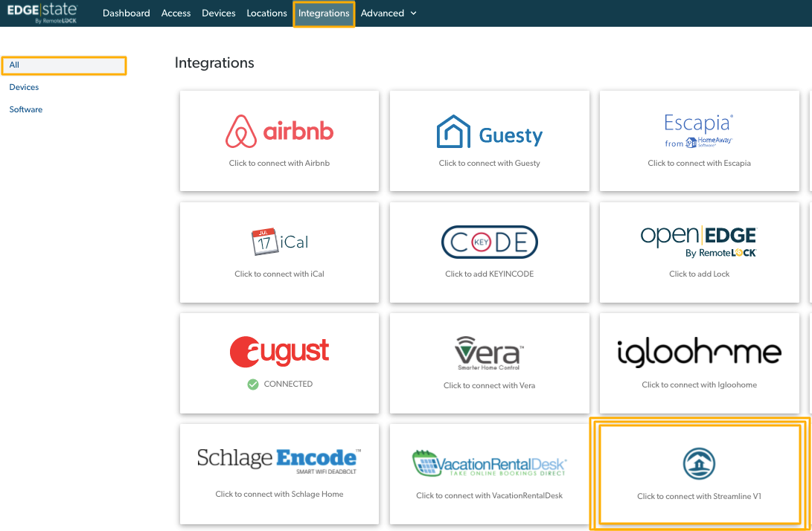Select the Integrations tab
Viewport: 812px width, 531px height.
(324, 13)
